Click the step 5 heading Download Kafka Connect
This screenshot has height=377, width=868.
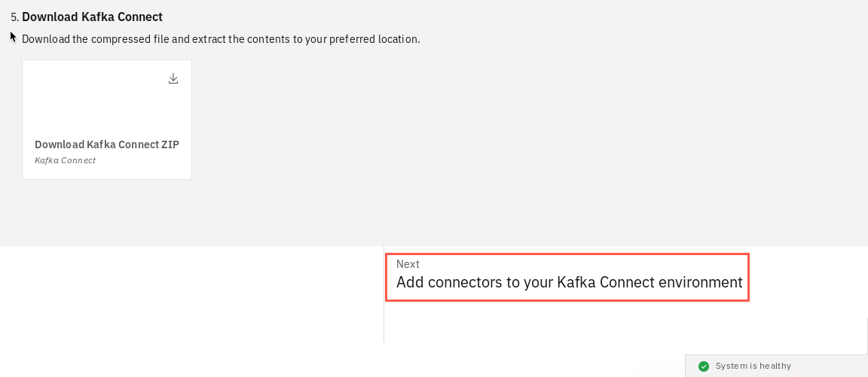pyautogui.click(x=93, y=17)
